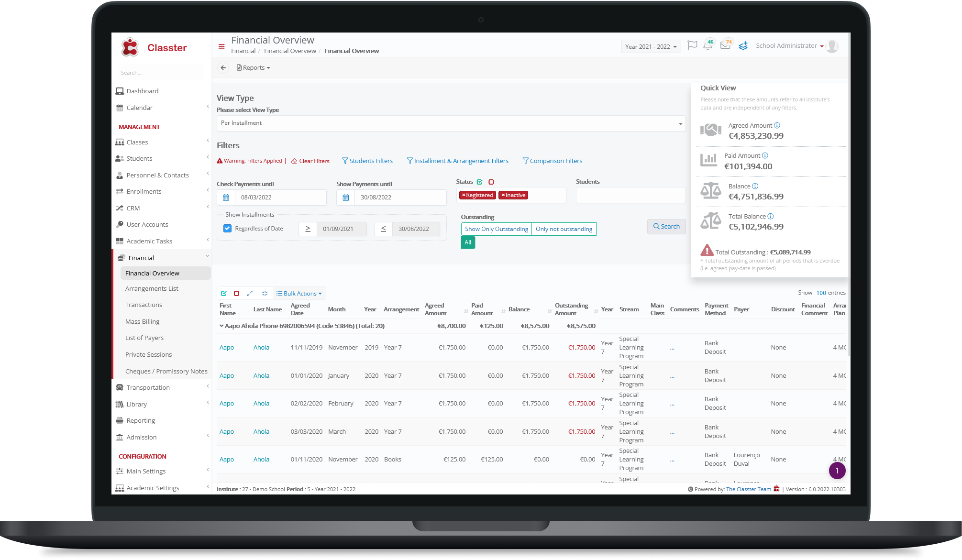962x560 pixels.
Task: Click greater-or-equal operator button
Action: [308, 229]
